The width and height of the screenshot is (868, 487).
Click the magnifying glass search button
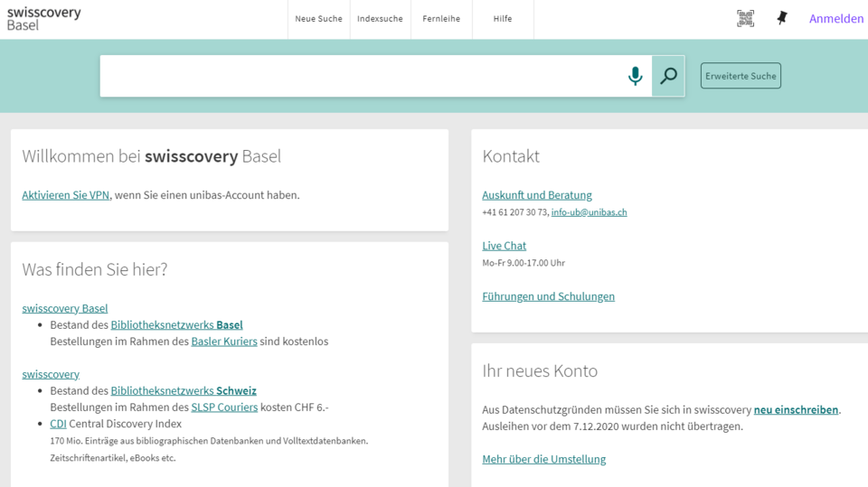coord(668,76)
